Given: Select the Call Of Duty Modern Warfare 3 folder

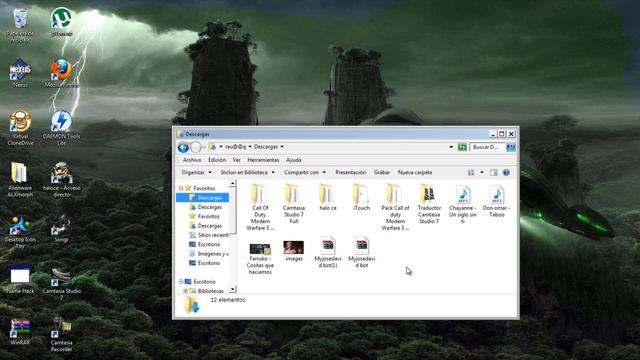Looking at the screenshot, I should (x=260, y=207).
